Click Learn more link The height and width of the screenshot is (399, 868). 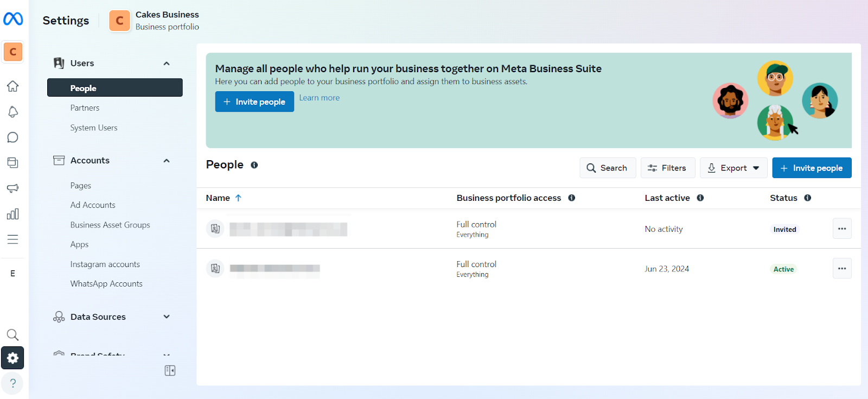320,98
